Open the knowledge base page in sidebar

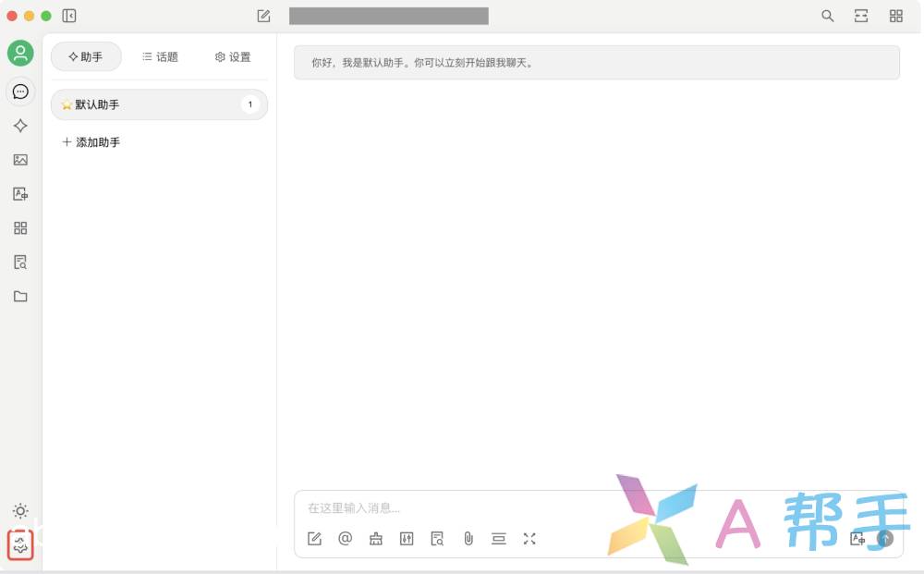[20, 263]
